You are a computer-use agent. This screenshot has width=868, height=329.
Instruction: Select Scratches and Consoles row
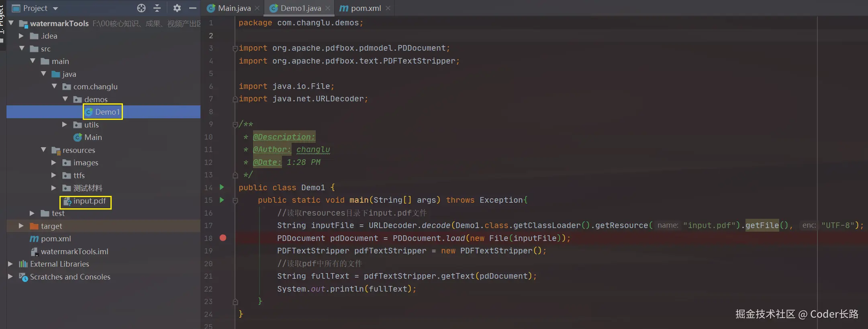(103, 277)
